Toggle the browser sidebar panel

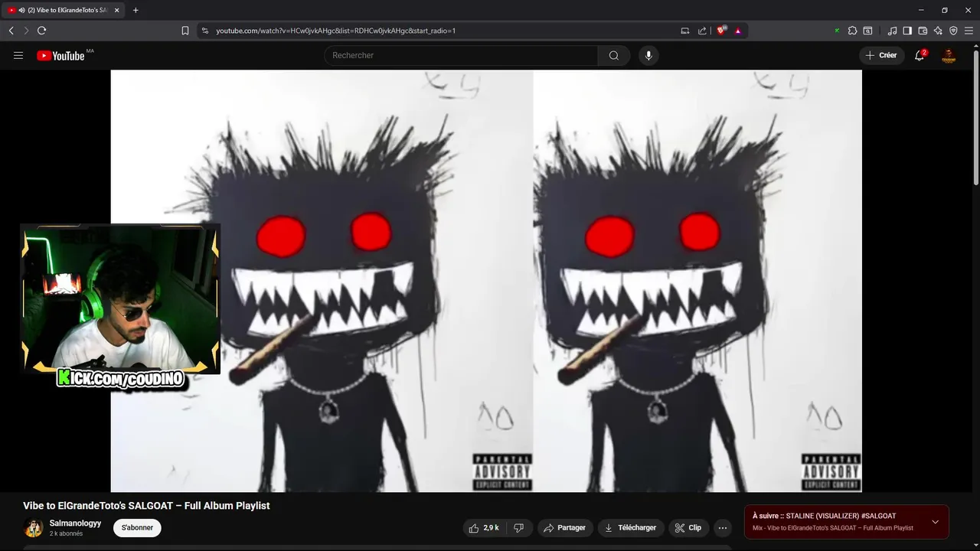click(907, 31)
